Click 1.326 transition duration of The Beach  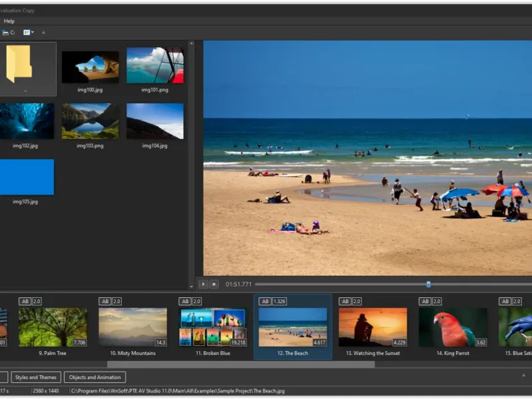pos(279,301)
